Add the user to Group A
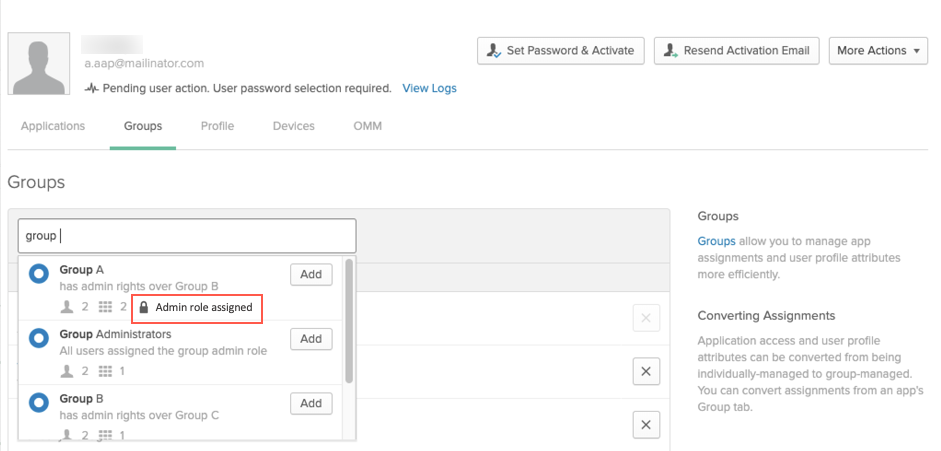Image resolution: width=941 pixels, height=451 pixels. tap(311, 275)
